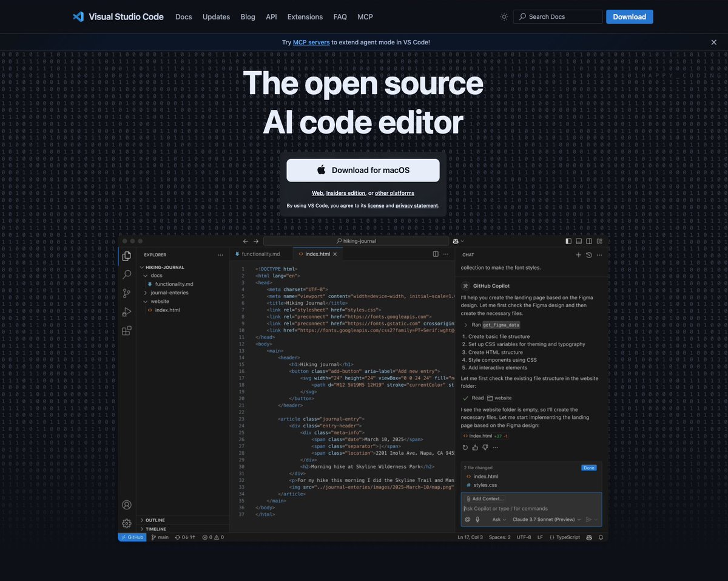Open the Source Control activity bar icon
The width and height of the screenshot is (728, 581).
pyautogui.click(x=127, y=293)
